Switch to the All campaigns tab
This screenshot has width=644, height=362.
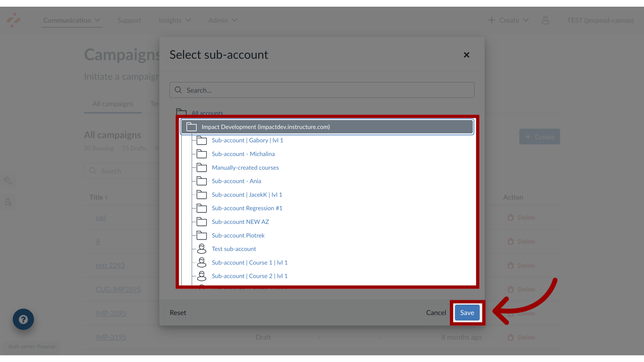[113, 104]
